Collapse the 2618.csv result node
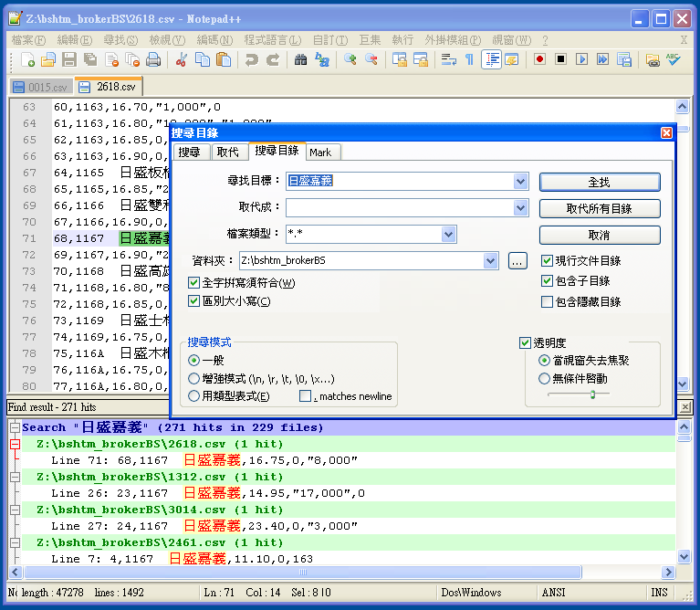 click(15, 444)
